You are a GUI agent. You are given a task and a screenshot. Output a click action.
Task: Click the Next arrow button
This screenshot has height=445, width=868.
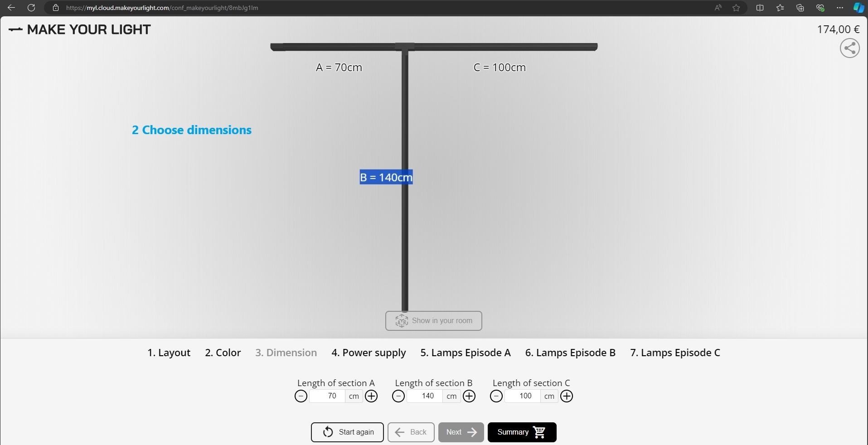point(461,432)
